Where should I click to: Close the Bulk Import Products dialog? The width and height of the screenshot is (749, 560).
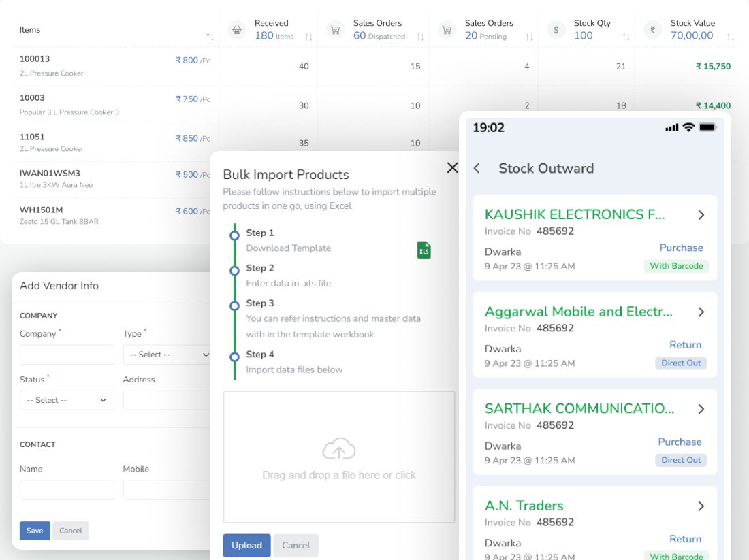click(x=452, y=167)
